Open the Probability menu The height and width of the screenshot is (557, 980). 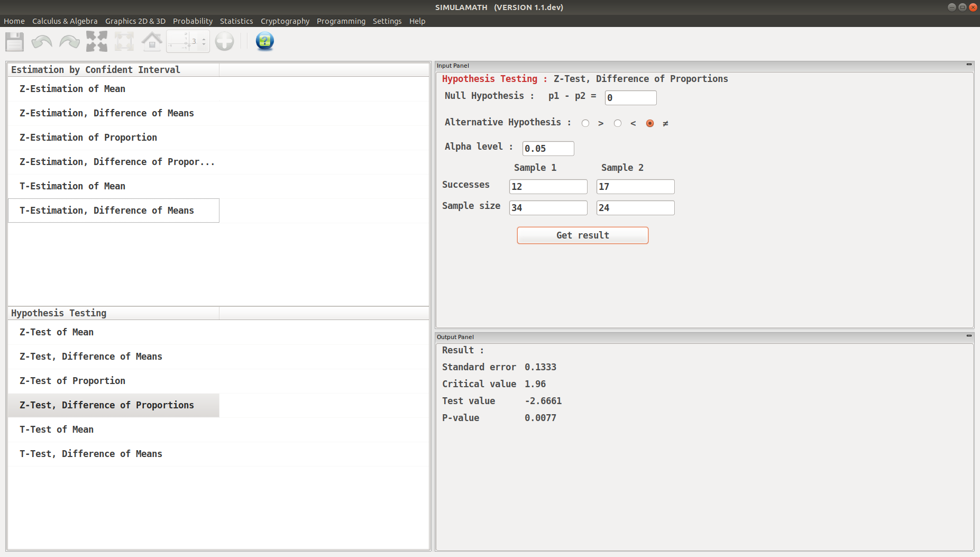pos(193,21)
